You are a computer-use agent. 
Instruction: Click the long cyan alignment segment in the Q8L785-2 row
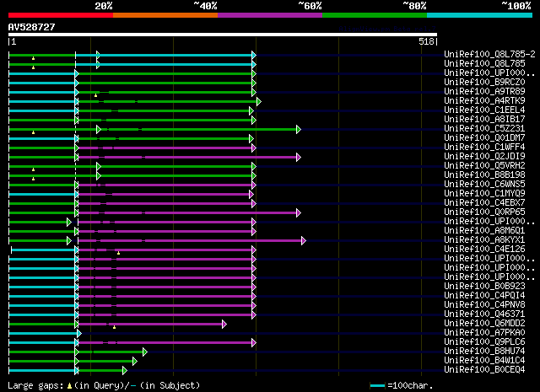click(164, 55)
